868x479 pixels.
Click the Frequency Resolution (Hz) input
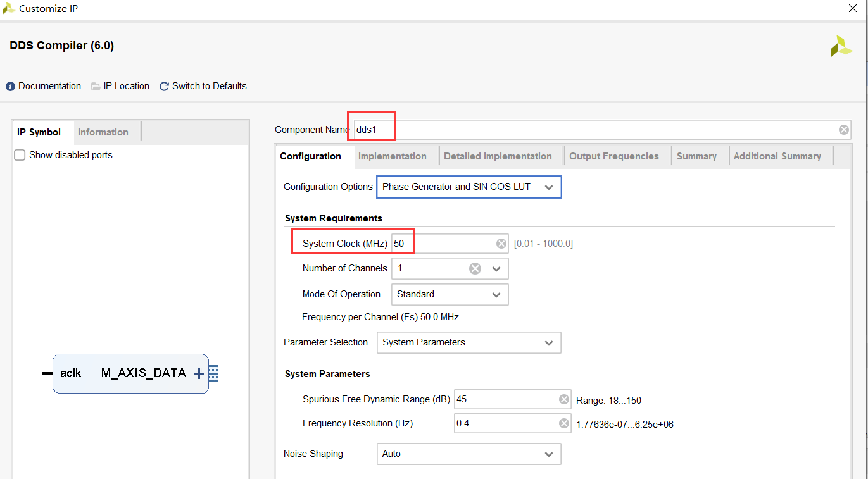513,423
